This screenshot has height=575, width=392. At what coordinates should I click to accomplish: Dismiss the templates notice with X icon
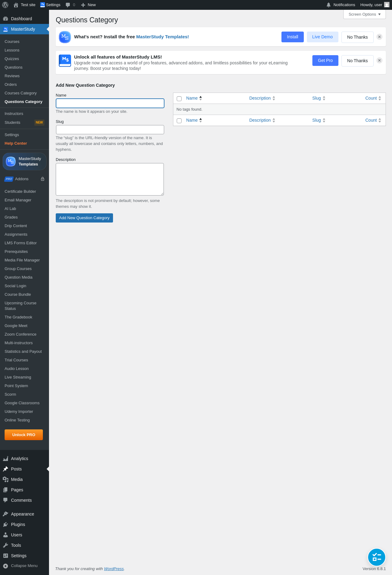click(379, 37)
